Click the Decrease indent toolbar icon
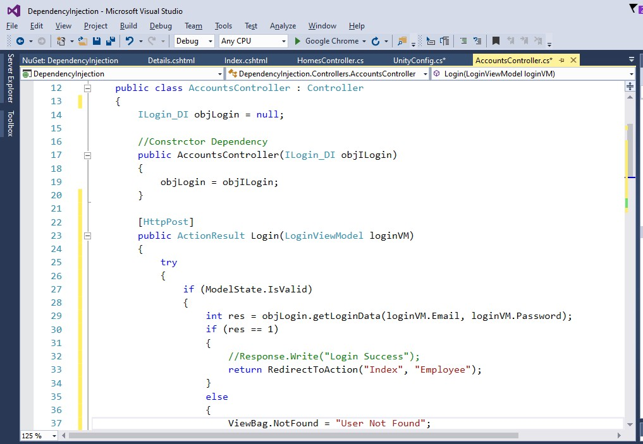This screenshot has width=643, height=444. (x=431, y=41)
